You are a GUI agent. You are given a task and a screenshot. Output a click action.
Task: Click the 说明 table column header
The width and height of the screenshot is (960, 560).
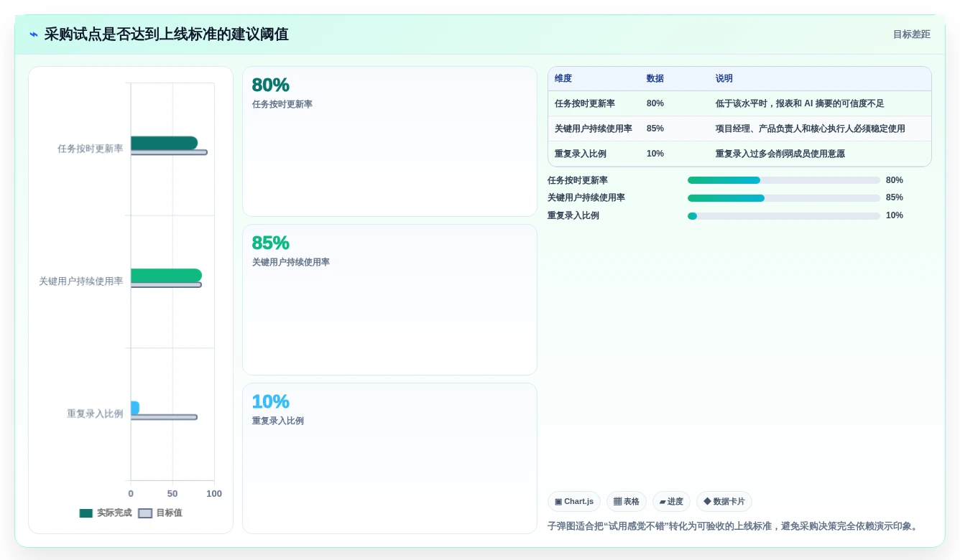coord(724,78)
